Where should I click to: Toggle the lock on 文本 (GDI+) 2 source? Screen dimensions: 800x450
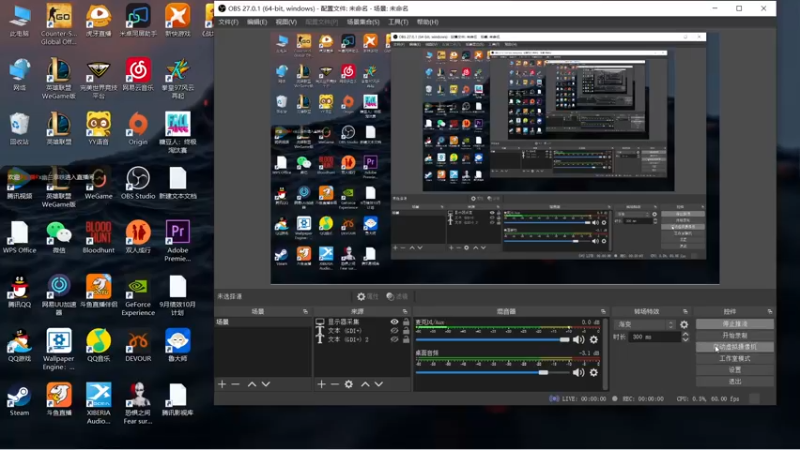point(406,339)
